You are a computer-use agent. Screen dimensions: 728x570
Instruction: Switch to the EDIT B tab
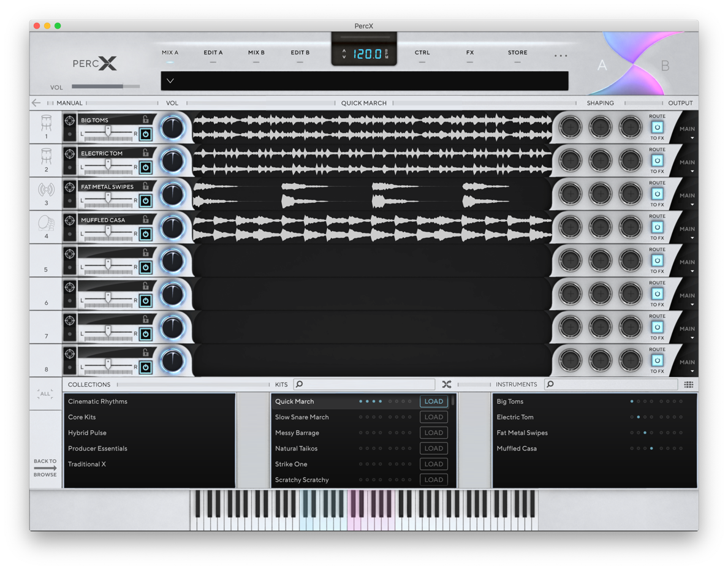pyautogui.click(x=300, y=53)
